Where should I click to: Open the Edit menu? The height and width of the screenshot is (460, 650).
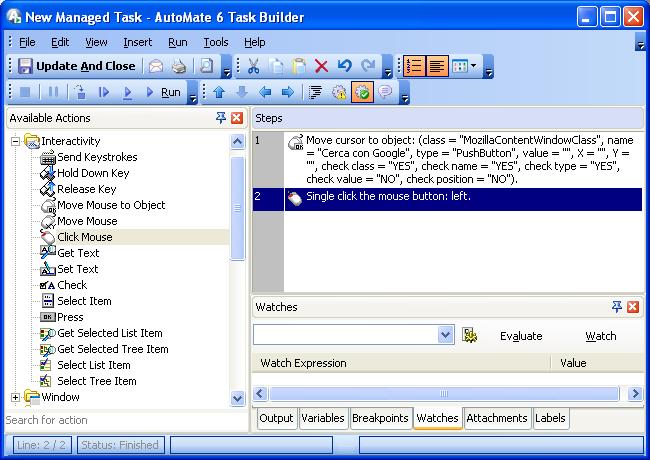coord(60,42)
